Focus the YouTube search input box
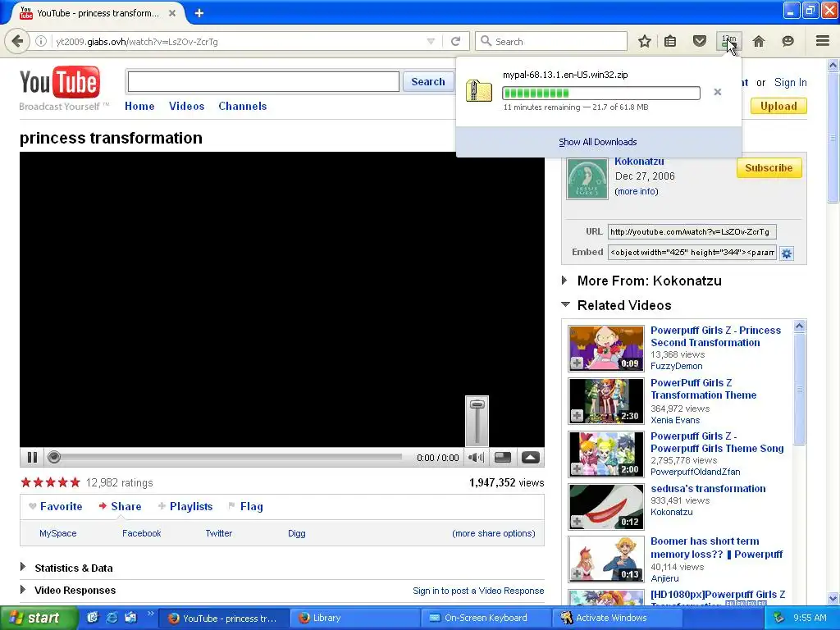The width and height of the screenshot is (840, 630). [x=263, y=82]
